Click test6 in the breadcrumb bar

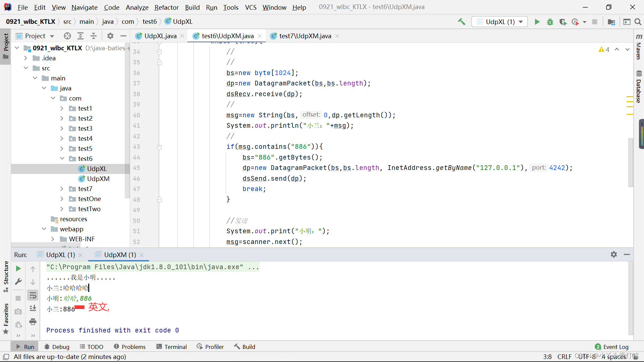[150, 22]
